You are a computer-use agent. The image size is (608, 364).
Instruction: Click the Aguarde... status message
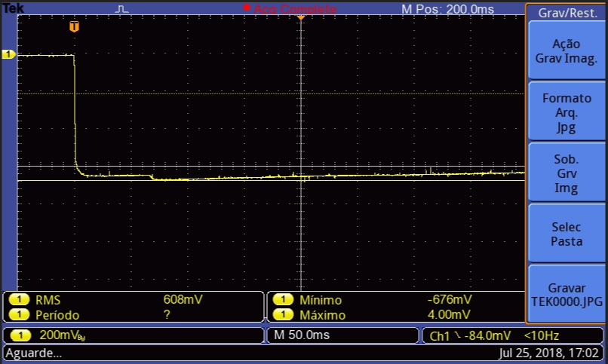[33, 353]
